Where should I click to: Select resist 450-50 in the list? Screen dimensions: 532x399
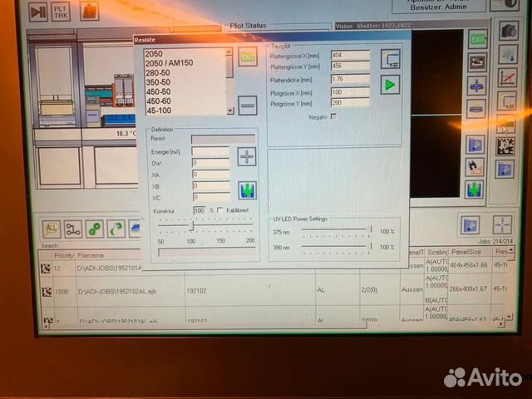(159, 91)
